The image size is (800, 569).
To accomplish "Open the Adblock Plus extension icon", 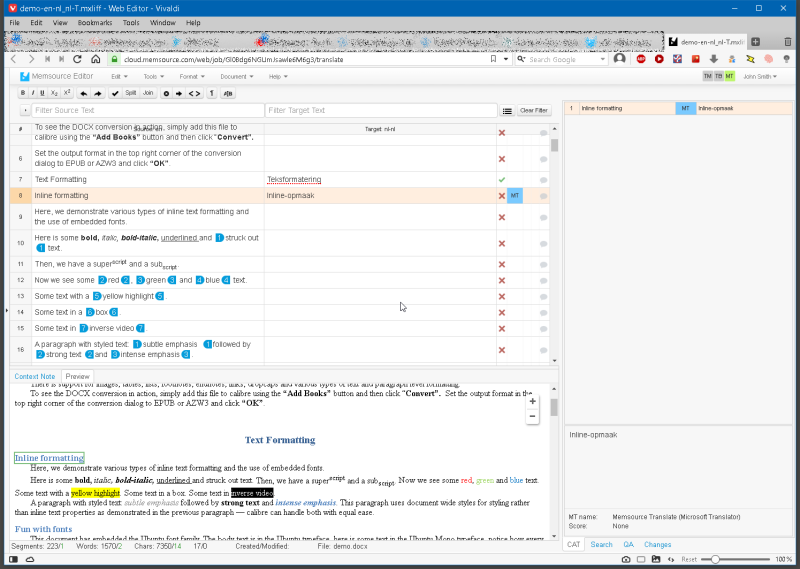I will 641,59.
